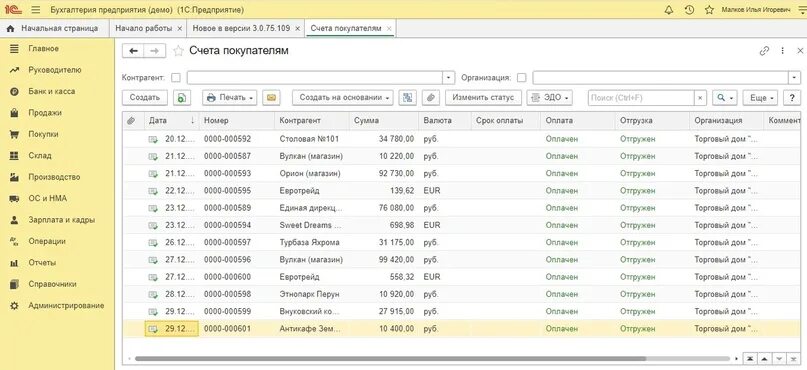807x370 pixels.
Task: Open related documents structure icon
Action: [x=408, y=97]
